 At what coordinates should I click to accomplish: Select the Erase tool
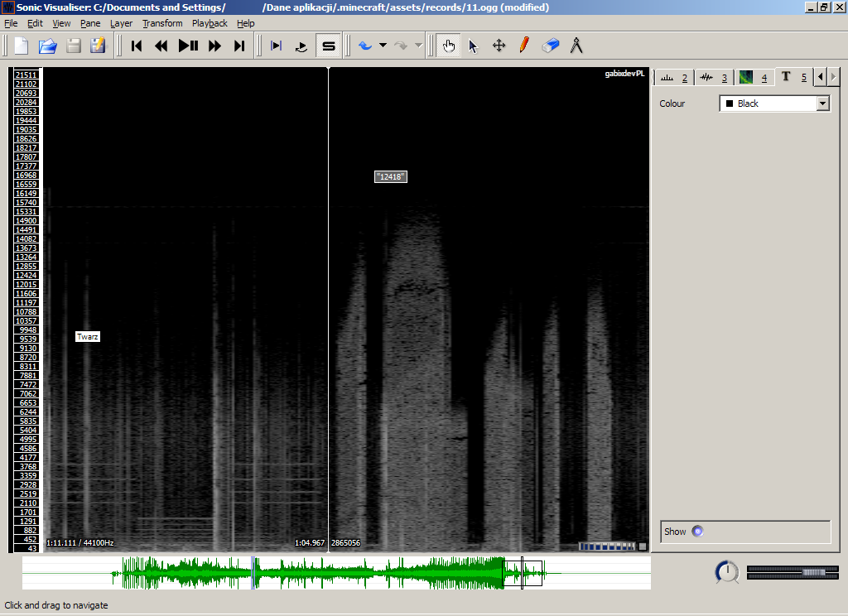click(x=551, y=46)
